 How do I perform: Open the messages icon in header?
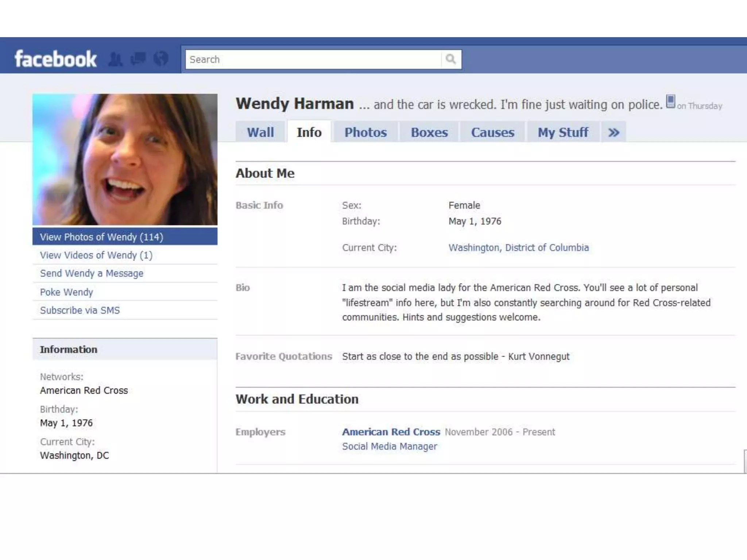pos(138,58)
